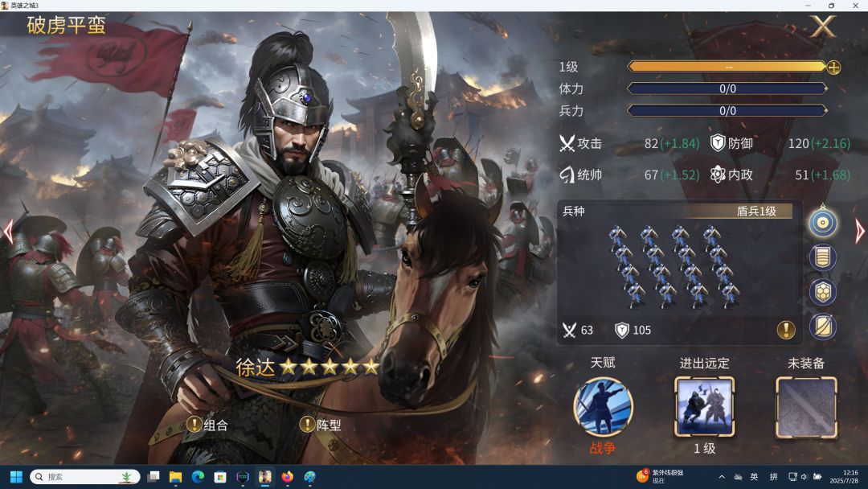Open the hexagon icon on right sidebar

click(x=823, y=293)
